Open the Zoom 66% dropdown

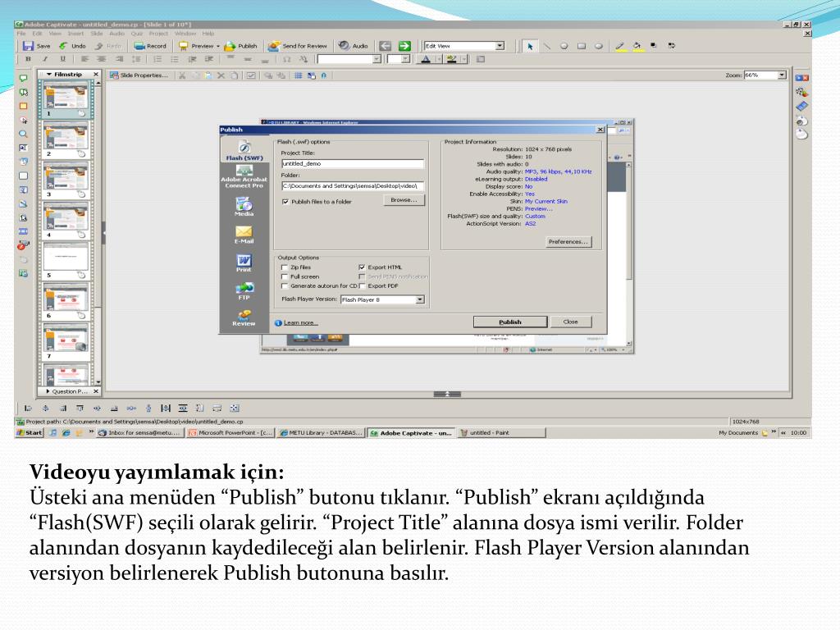782,75
